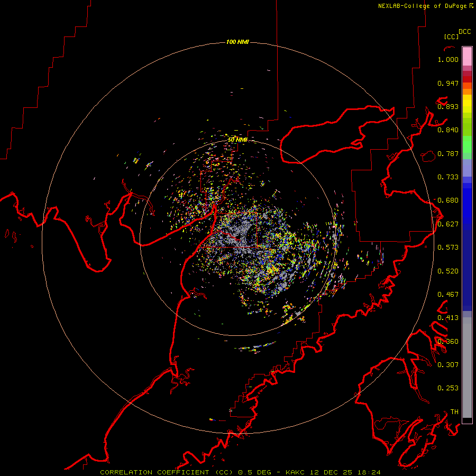Pick the light periwinkle swatch on the color bar
The image size is (476, 476).
(467, 168)
